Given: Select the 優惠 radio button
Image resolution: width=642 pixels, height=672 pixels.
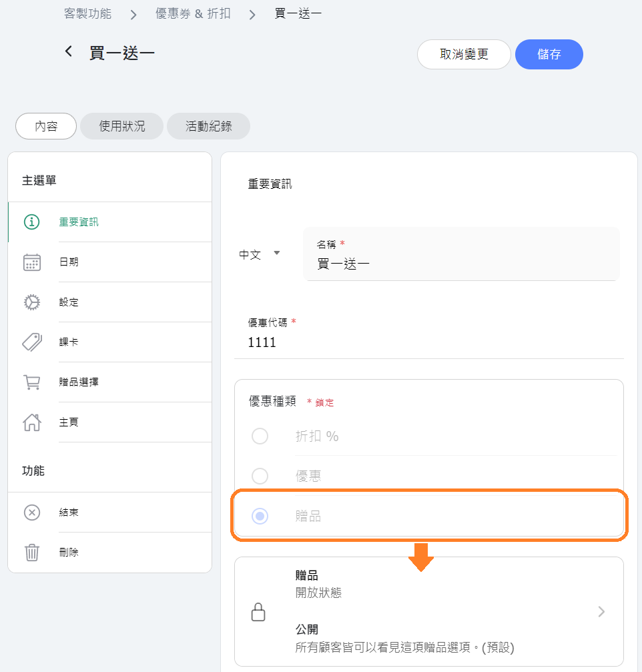Looking at the screenshot, I should coord(260,476).
